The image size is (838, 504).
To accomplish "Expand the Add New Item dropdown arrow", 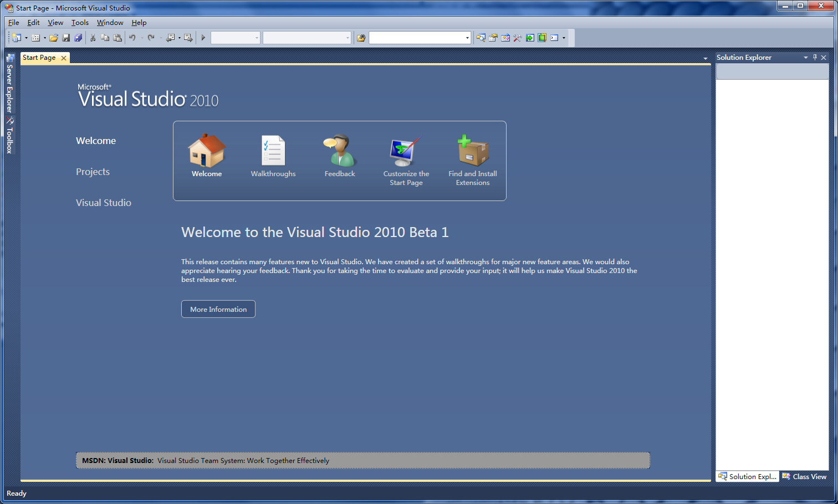I will [x=45, y=38].
